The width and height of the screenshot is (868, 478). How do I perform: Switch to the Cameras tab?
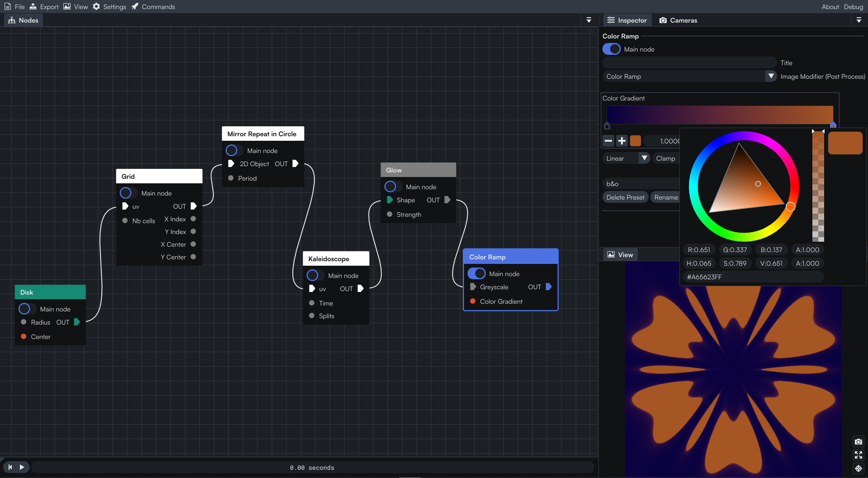(x=678, y=20)
